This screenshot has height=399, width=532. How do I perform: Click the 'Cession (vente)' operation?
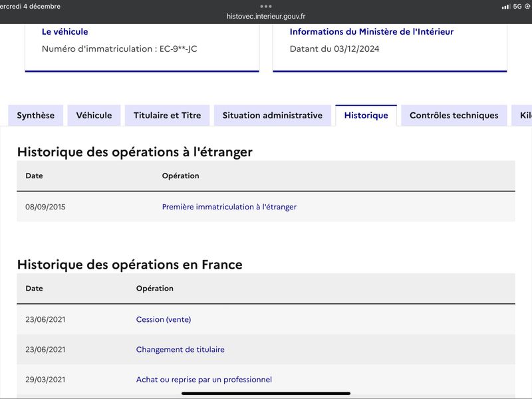(x=164, y=319)
